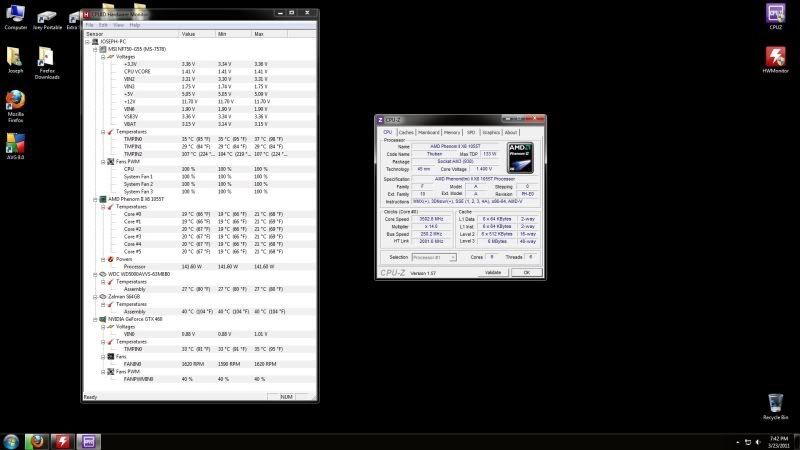Collapse the WDC WD5000AVVS hard drive node
The height and width of the screenshot is (450, 800).
pyautogui.click(x=95, y=274)
